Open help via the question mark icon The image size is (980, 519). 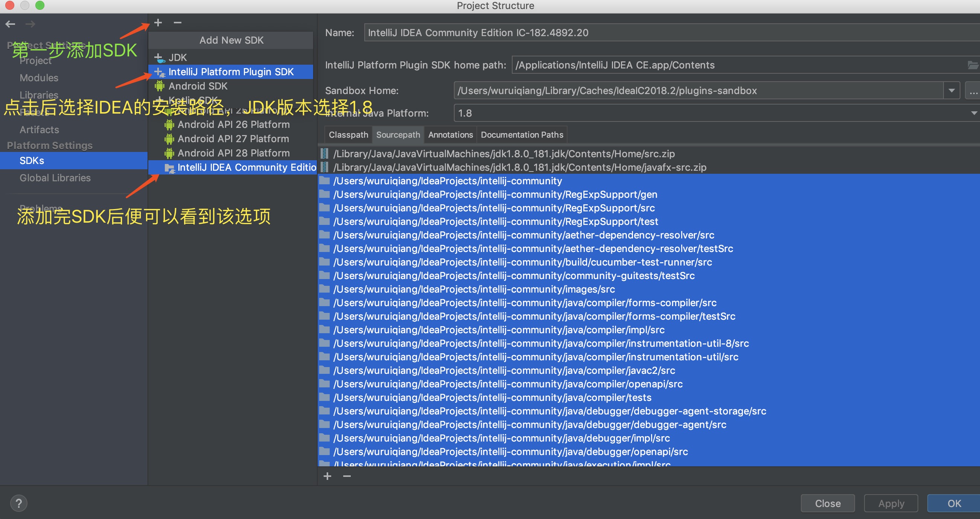point(19,503)
